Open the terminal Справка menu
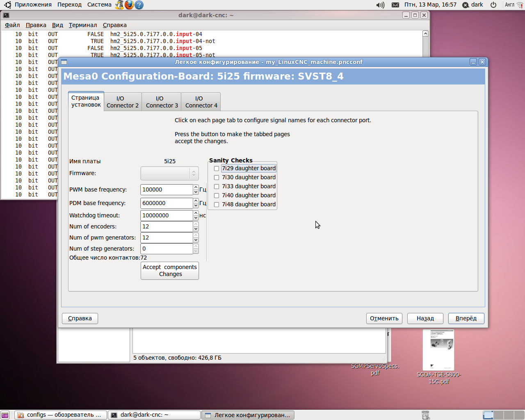Image resolution: width=525 pixels, height=420 pixels. tap(115, 25)
